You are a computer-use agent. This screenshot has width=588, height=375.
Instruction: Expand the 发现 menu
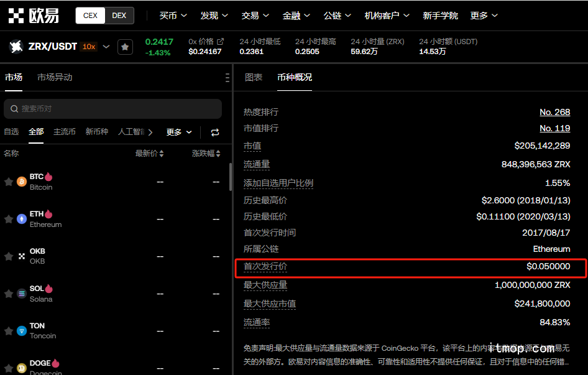pyautogui.click(x=214, y=16)
